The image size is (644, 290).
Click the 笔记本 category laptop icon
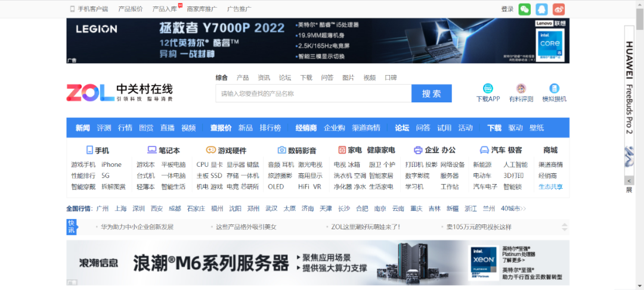(x=152, y=150)
